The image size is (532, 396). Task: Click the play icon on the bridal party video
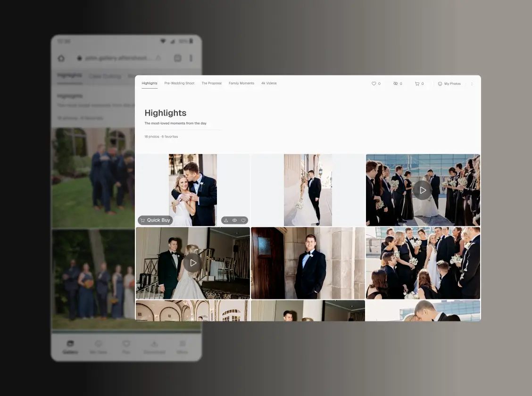pos(423,190)
